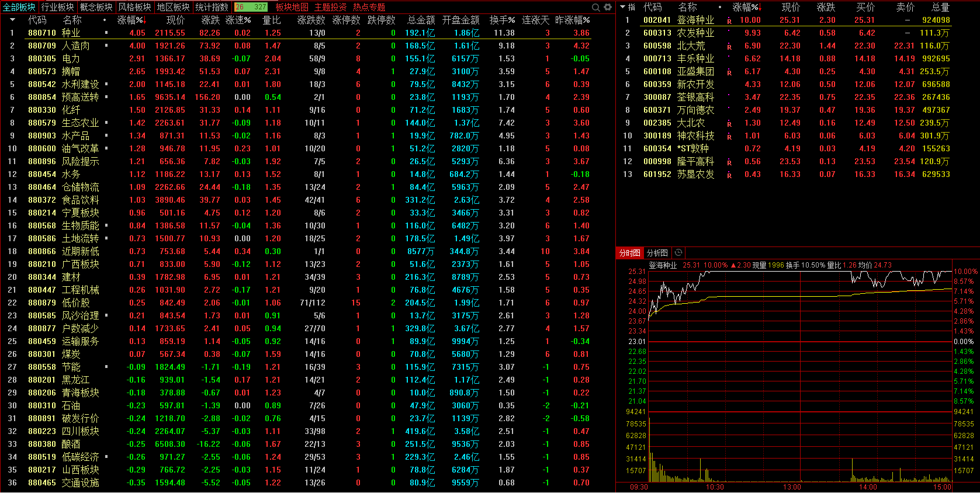Click the R marker next to 登海种业

click(729, 20)
